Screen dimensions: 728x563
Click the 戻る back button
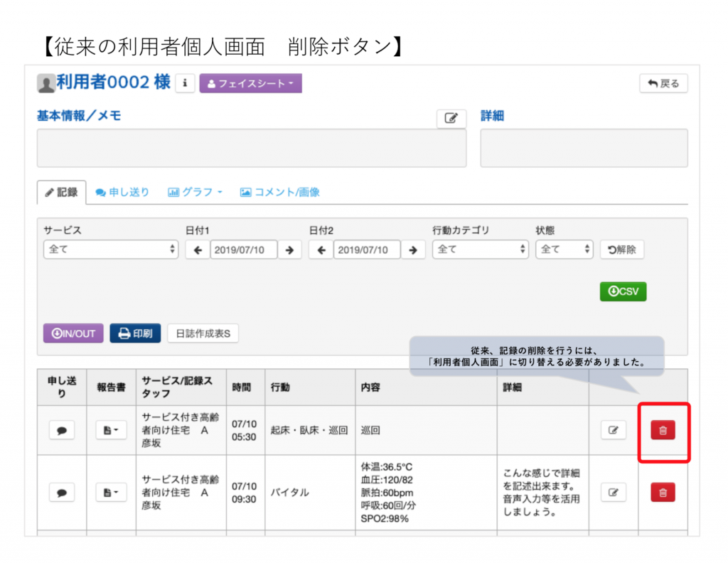(x=663, y=83)
